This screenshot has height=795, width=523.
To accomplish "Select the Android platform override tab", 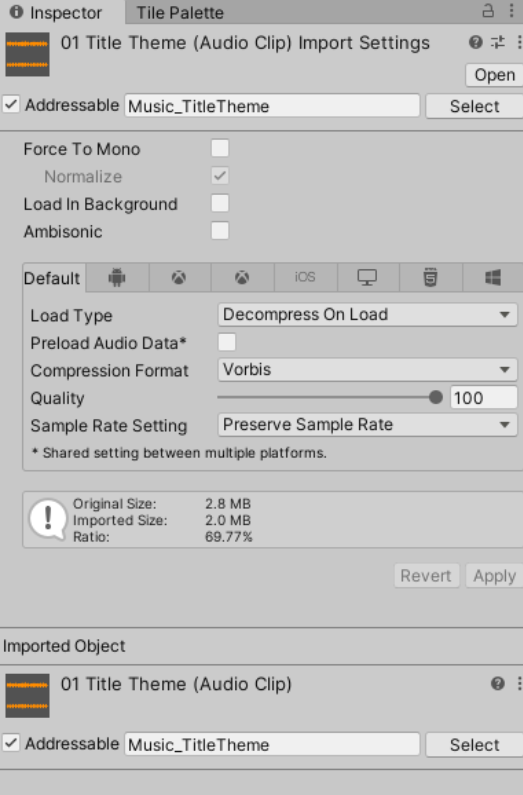I will (117, 277).
